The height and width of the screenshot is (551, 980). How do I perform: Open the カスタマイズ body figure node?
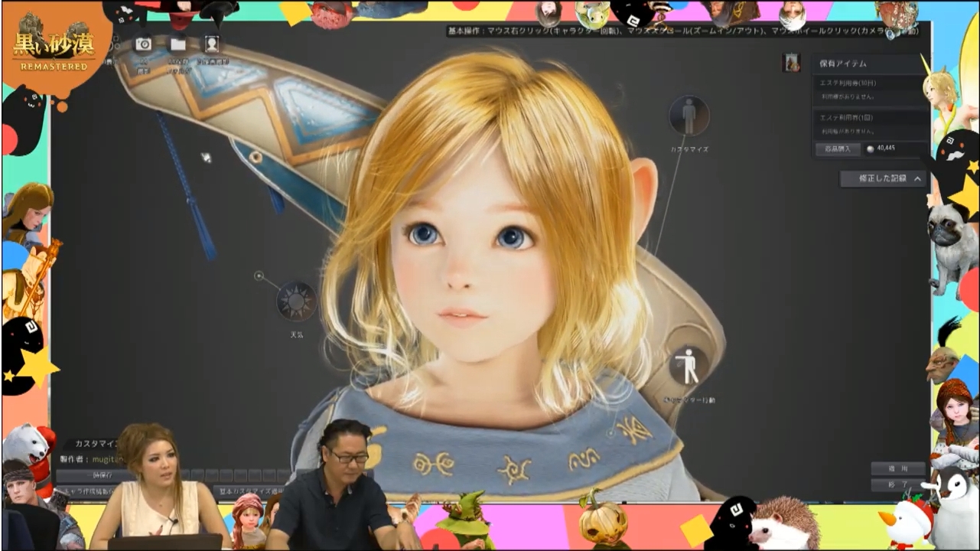pyautogui.click(x=689, y=116)
